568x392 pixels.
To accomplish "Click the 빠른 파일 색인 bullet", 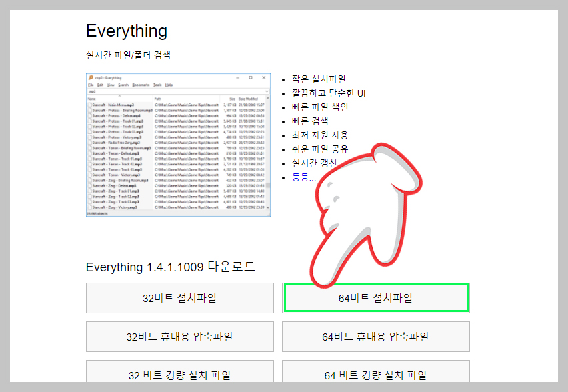I will click(320, 107).
